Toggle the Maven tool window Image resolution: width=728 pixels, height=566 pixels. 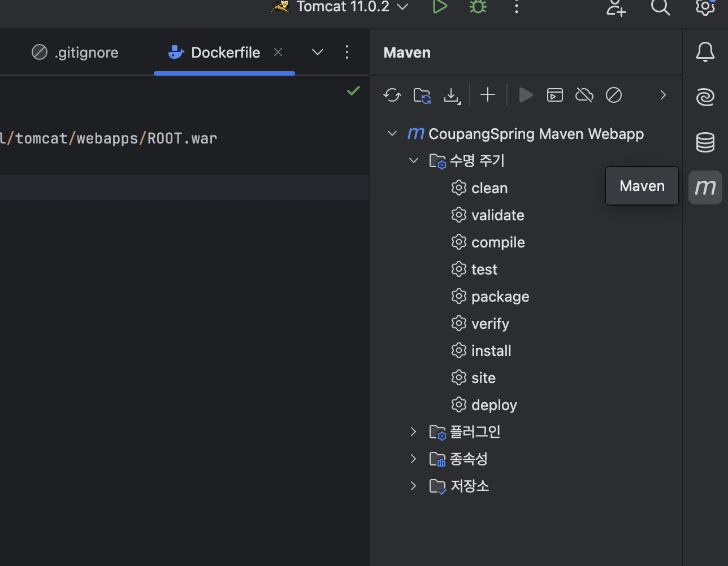click(705, 187)
